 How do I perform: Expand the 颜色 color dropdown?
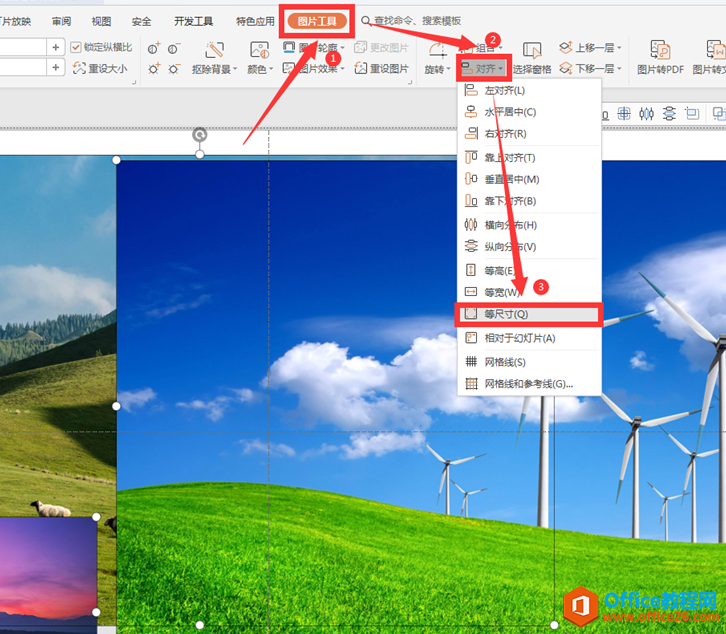pos(259,69)
